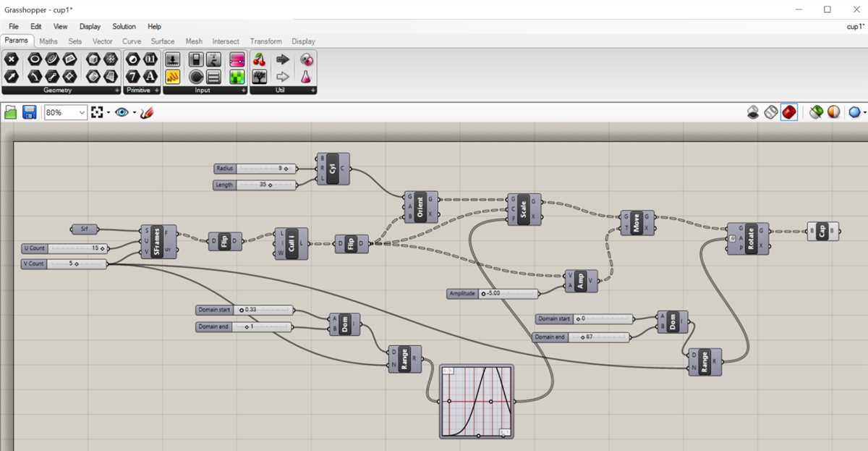Switch to the Surface tab
868x451 pixels.
click(162, 41)
